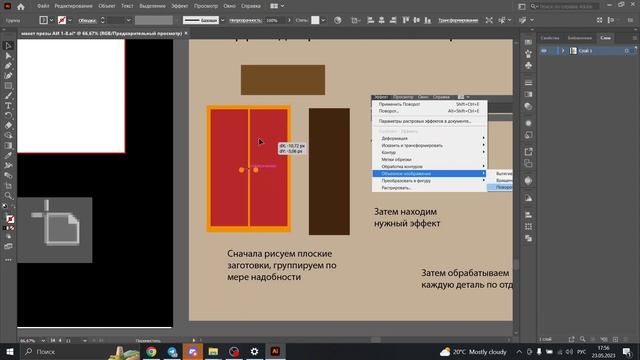Open the graphic style dropdown
This screenshot has width=640, height=360.
tap(323, 20)
